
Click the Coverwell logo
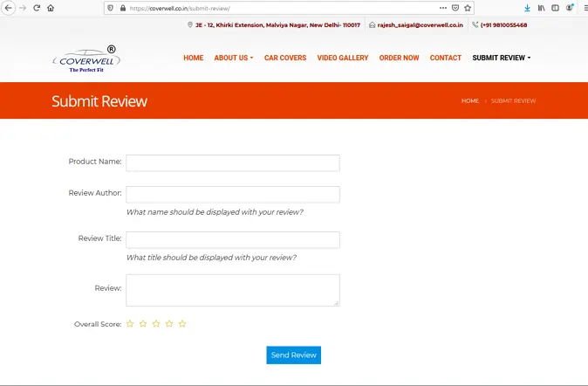(x=86, y=59)
